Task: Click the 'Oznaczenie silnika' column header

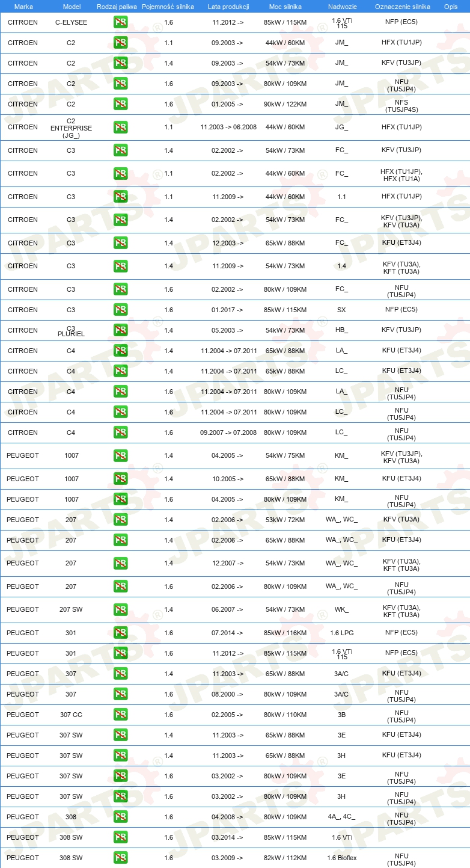Action: [x=402, y=7]
